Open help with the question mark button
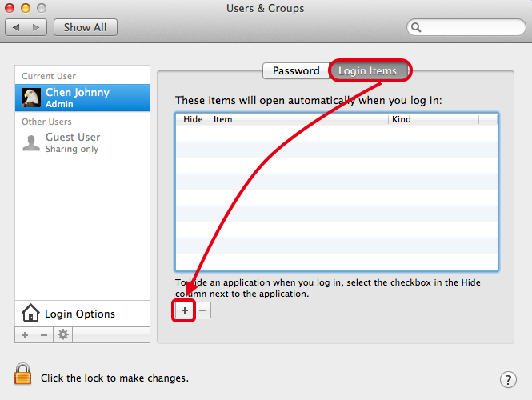532x400 pixels. tap(508, 380)
